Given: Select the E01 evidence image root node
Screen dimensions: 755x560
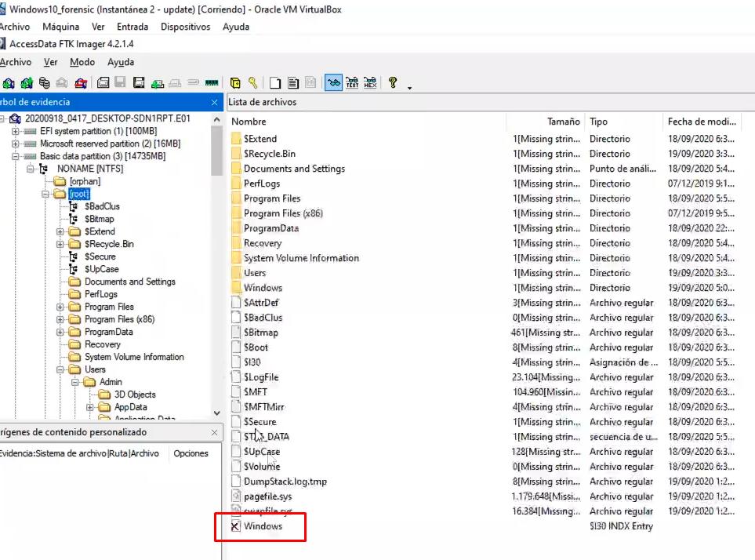Looking at the screenshot, I should click(x=107, y=118).
